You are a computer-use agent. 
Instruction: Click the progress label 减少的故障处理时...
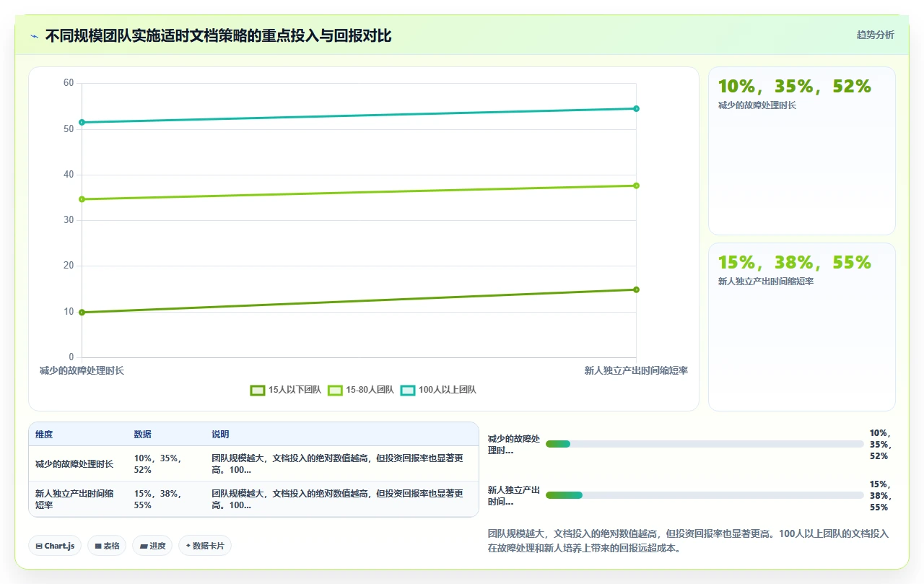(x=513, y=444)
